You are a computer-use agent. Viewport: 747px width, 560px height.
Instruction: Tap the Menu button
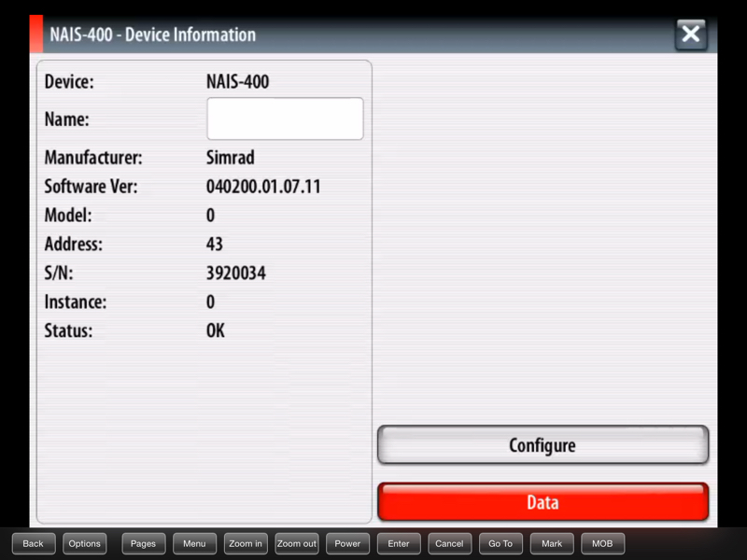[194, 543]
